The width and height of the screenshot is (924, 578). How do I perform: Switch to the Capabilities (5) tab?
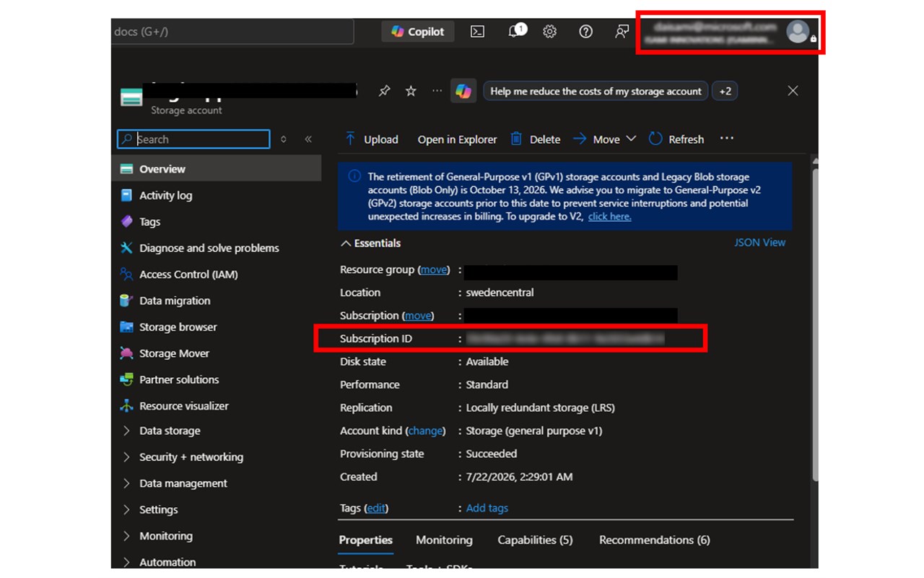[x=535, y=540]
